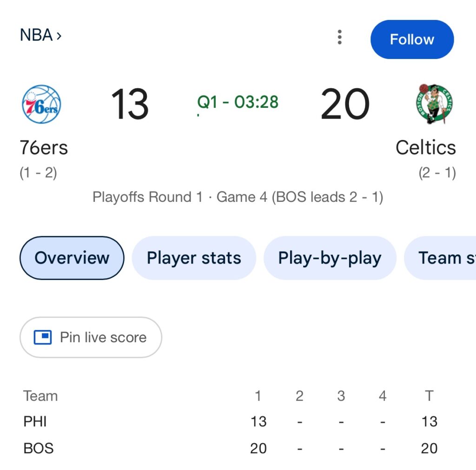This screenshot has height=470, width=476.
Task: Select the PHI row in the box score
Action: [x=35, y=422]
